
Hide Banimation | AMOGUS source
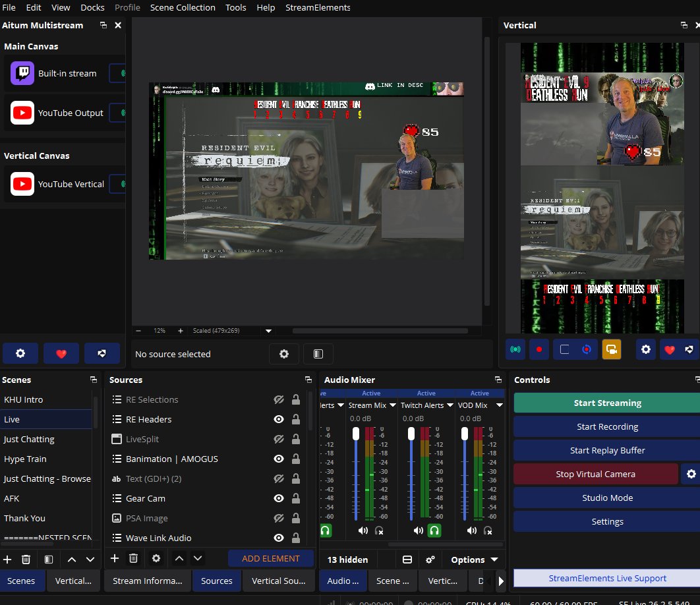click(x=279, y=459)
